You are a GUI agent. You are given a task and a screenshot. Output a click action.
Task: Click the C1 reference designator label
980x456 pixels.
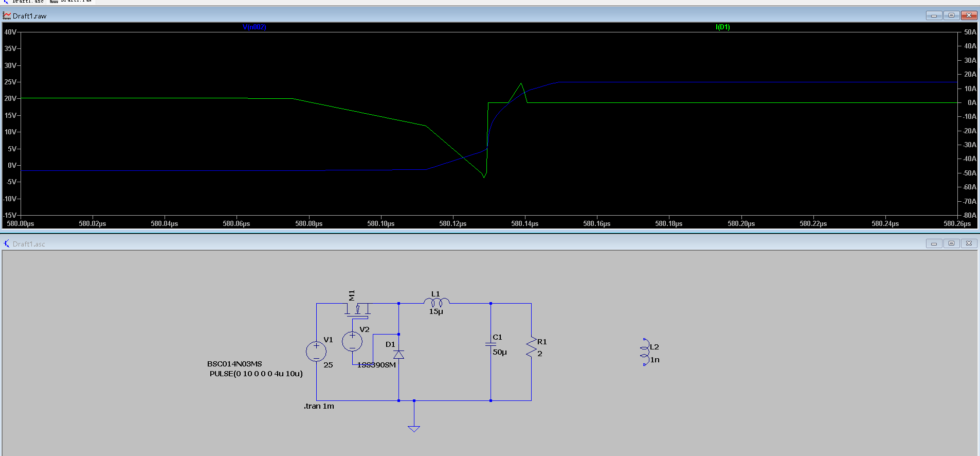coord(497,337)
